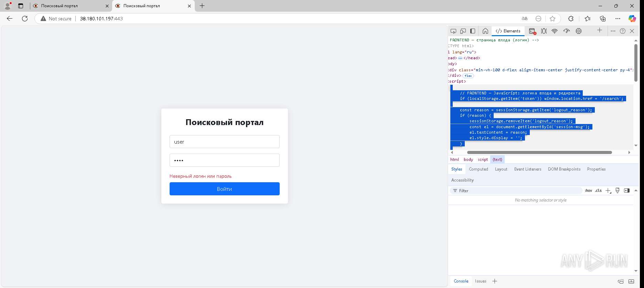Switch to the first Поисковый портал tab
This screenshot has height=288, width=644.
(71, 6)
